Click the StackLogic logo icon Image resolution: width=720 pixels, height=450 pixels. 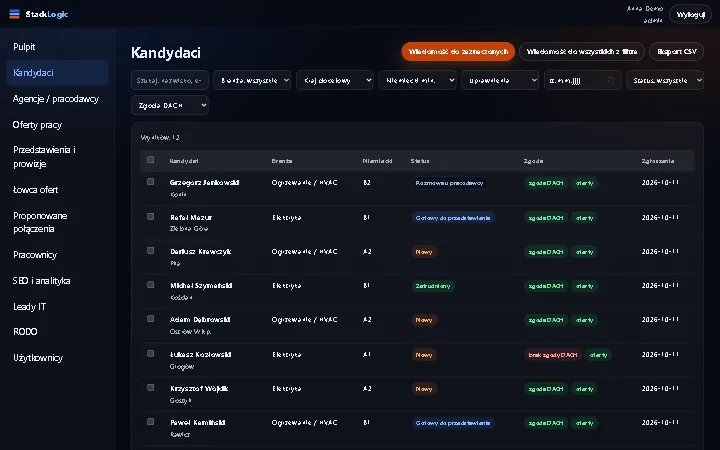click(x=14, y=14)
